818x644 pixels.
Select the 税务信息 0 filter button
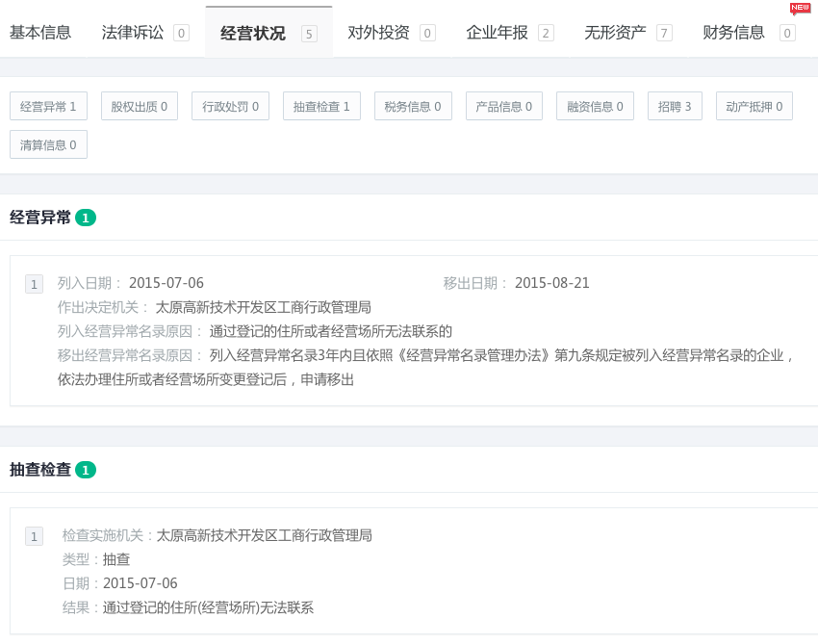click(x=413, y=107)
